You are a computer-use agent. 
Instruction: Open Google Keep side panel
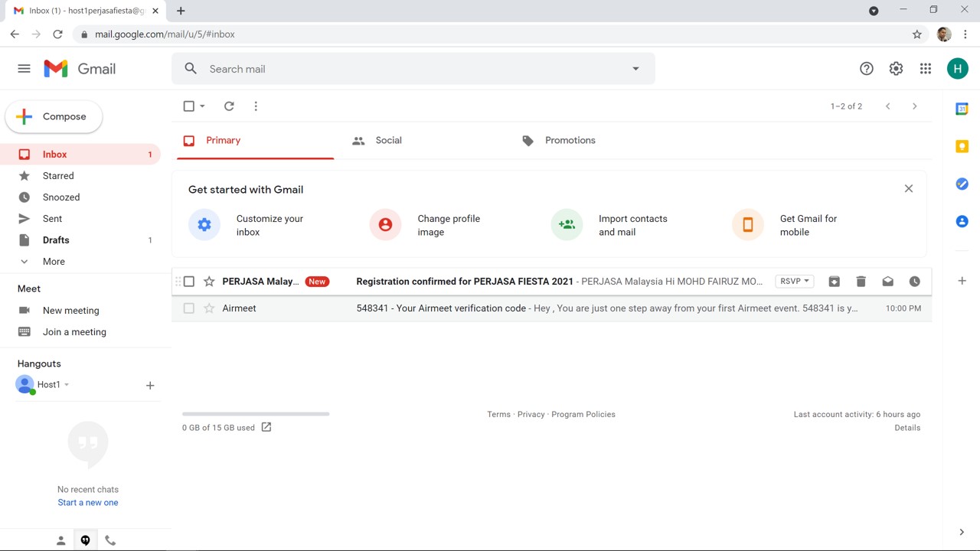pyautogui.click(x=962, y=146)
